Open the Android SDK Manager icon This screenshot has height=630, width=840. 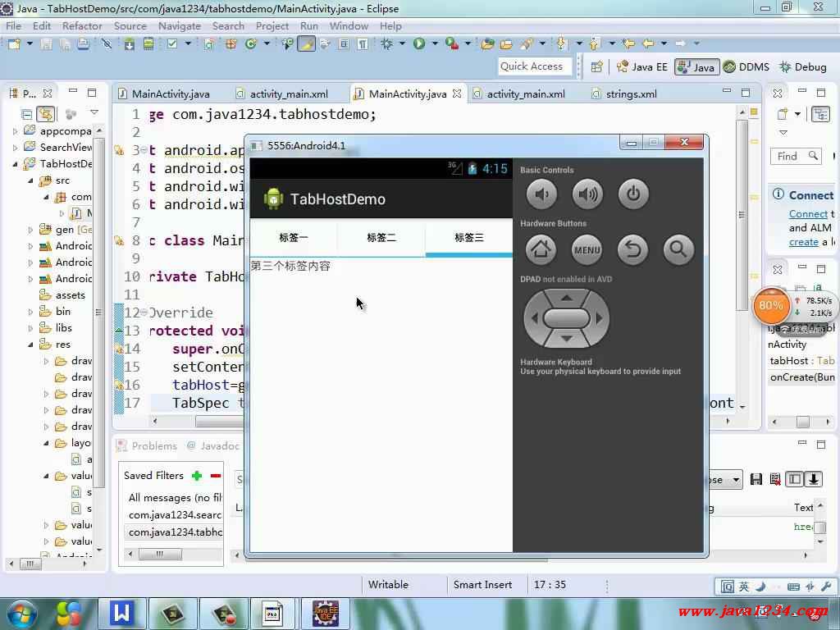tap(129, 43)
